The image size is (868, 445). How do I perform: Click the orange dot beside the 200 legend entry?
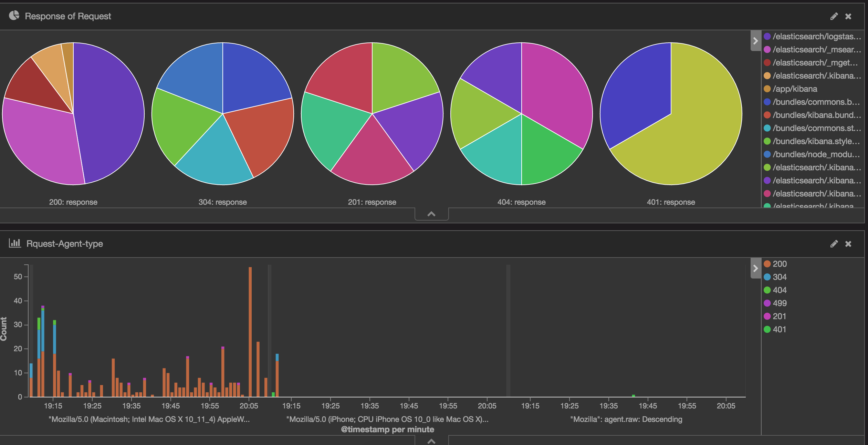(766, 264)
